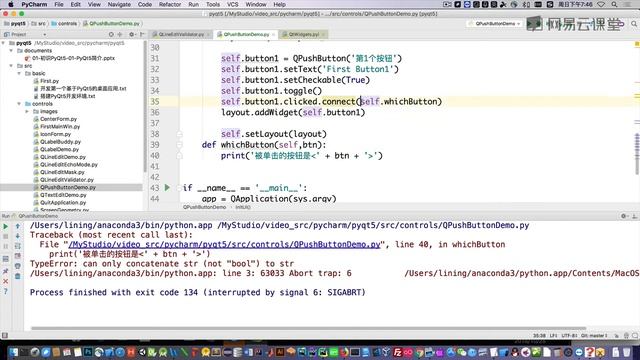Screen dimensions: 640x360
Task: Click the pyqt5 breadcrumb in navigation bar
Action: pyautogui.click(x=15, y=24)
